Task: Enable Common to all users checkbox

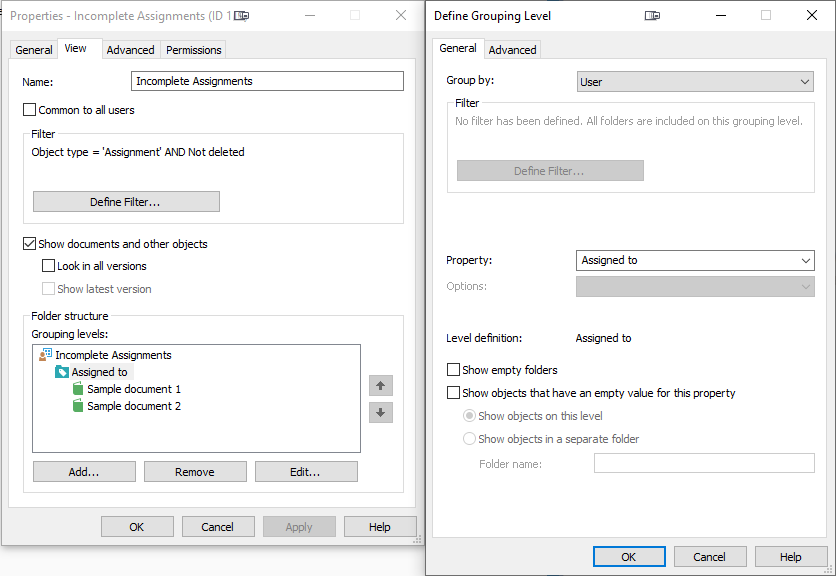Action: point(29,110)
